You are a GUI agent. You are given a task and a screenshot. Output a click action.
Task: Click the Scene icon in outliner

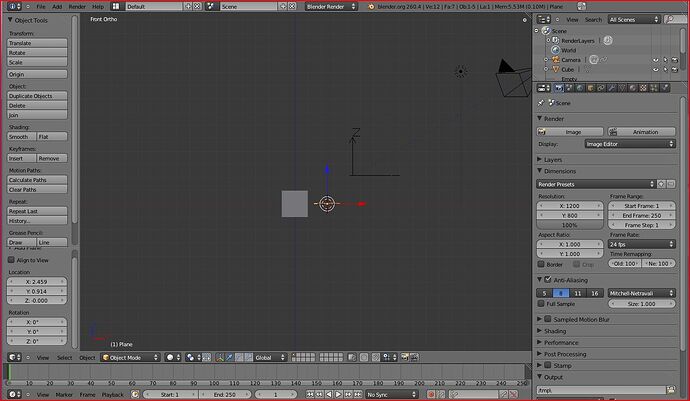546,30
